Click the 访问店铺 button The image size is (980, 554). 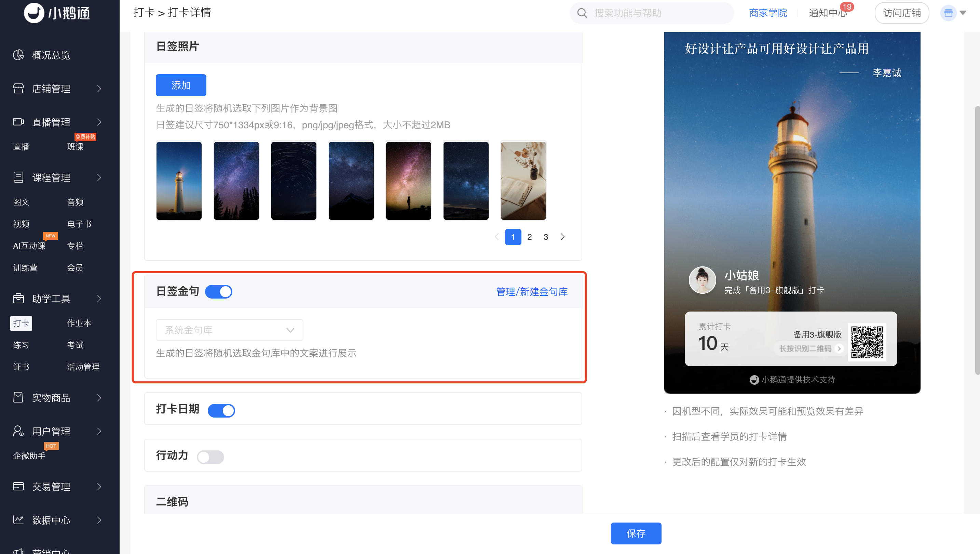pyautogui.click(x=902, y=13)
